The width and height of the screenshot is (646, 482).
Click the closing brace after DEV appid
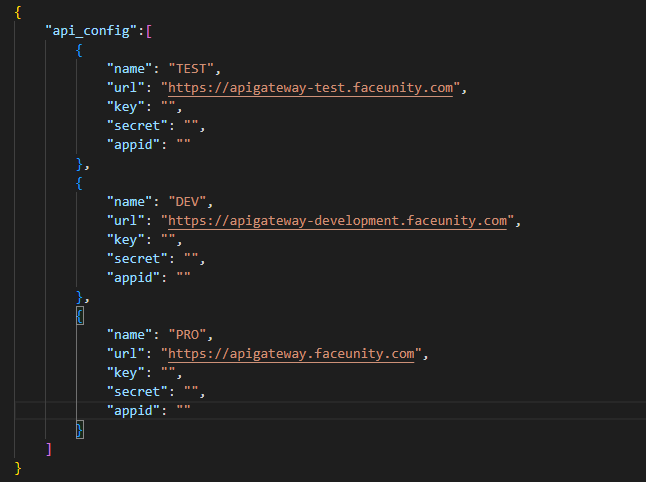(80, 297)
